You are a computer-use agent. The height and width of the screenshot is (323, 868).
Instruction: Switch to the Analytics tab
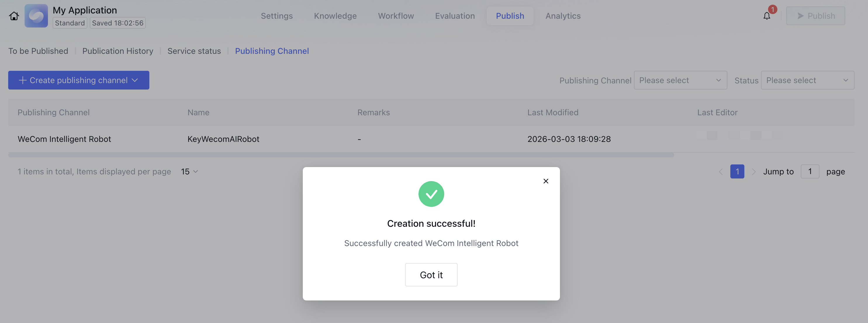pyautogui.click(x=563, y=16)
